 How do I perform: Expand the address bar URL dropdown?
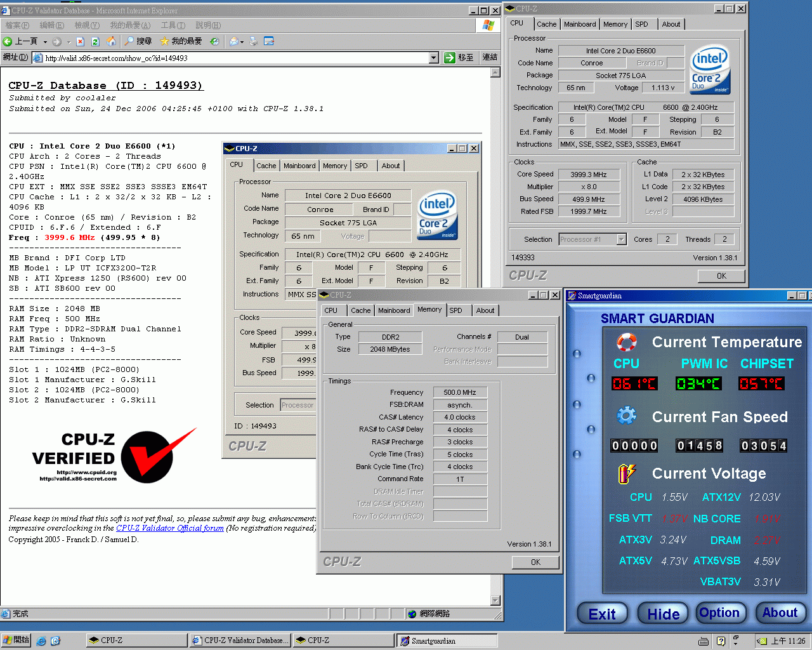tap(434, 58)
